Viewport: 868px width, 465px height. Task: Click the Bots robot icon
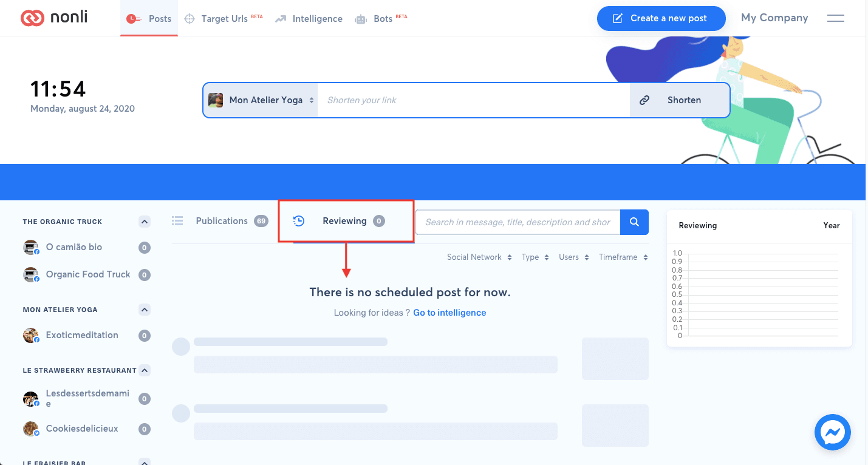pos(361,19)
